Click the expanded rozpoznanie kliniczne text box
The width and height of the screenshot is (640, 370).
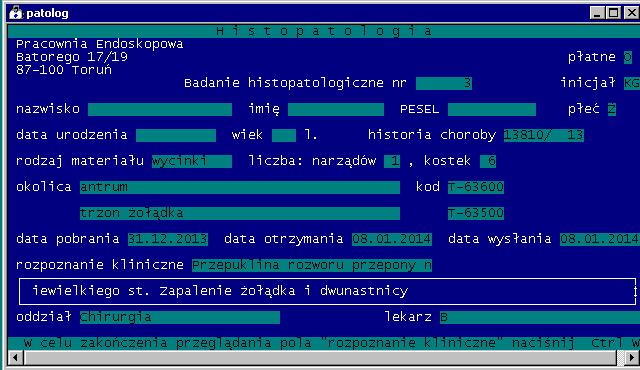coord(327,291)
